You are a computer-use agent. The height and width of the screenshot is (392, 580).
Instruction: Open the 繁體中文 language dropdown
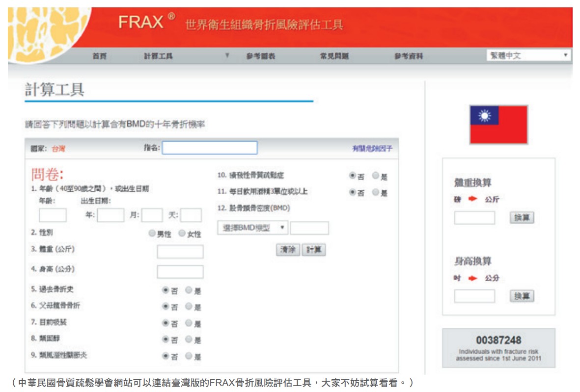coord(528,55)
